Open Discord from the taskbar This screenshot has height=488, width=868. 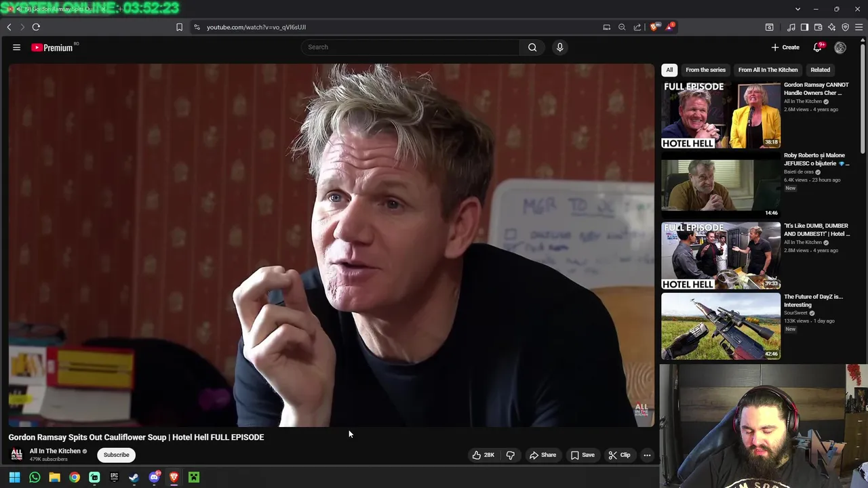154,477
